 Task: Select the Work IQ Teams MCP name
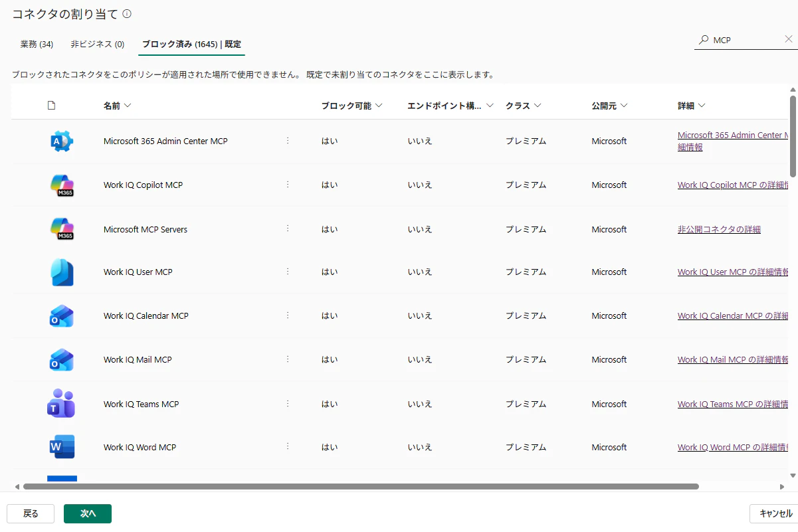click(x=142, y=404)
